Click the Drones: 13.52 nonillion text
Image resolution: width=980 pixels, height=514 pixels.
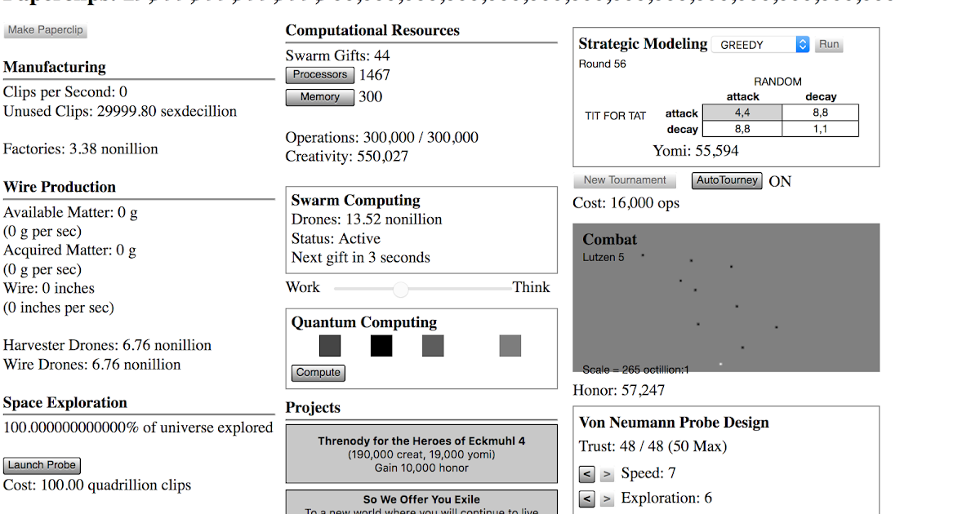[x=367, y=219]
